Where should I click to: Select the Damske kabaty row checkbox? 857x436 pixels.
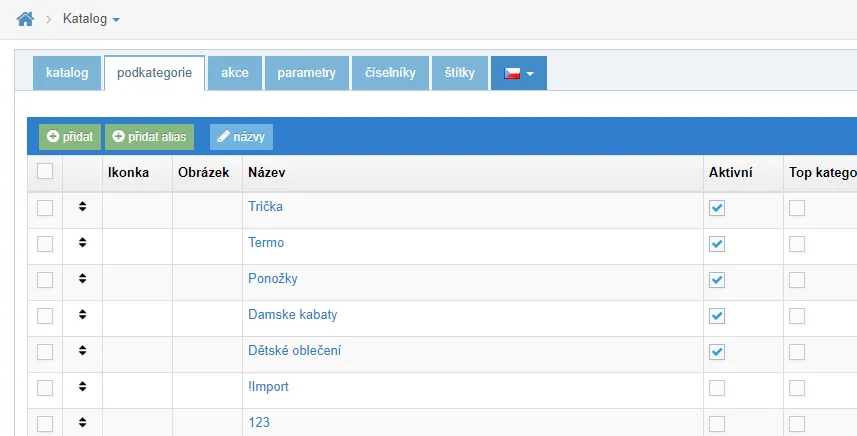[x=45, y=316]
